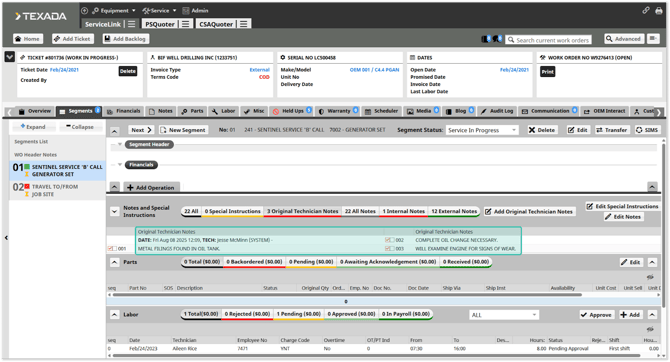The image size is (670, 362).
Task: Filter notes by 3 Original Technician Notes
Action: [x=303, y=212]
